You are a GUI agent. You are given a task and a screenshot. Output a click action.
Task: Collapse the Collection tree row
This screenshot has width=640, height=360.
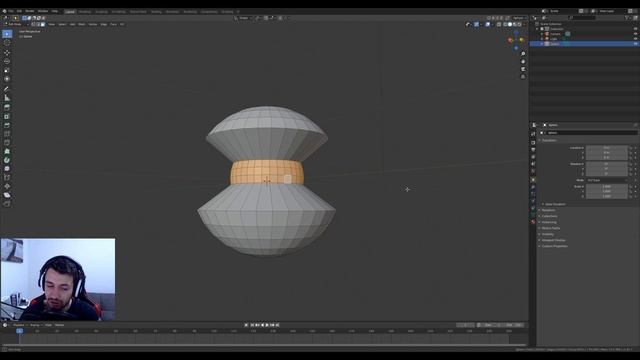click(537, 29)
